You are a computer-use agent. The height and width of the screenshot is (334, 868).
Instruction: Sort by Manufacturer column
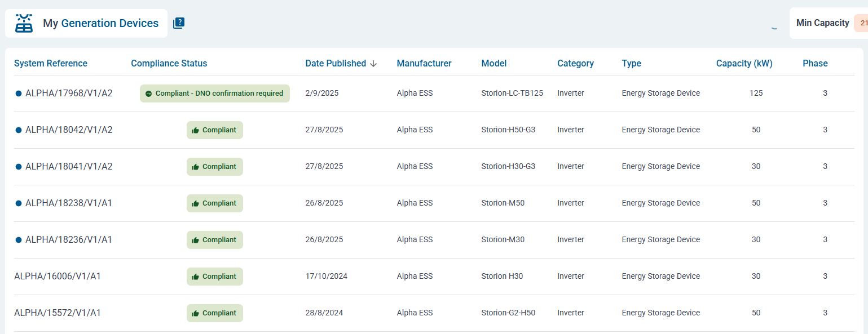(424, 63)
